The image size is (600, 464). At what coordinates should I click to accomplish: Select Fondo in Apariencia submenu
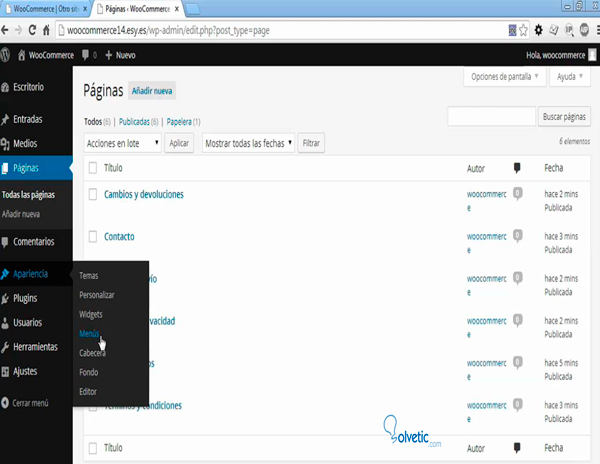[89, 372]
